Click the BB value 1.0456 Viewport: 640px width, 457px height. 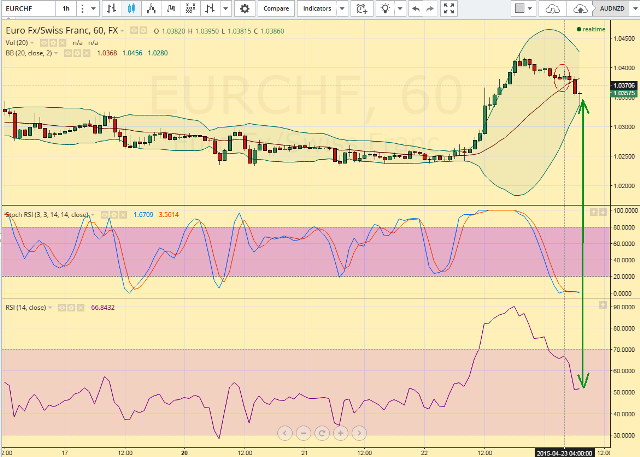click(132, 53)
